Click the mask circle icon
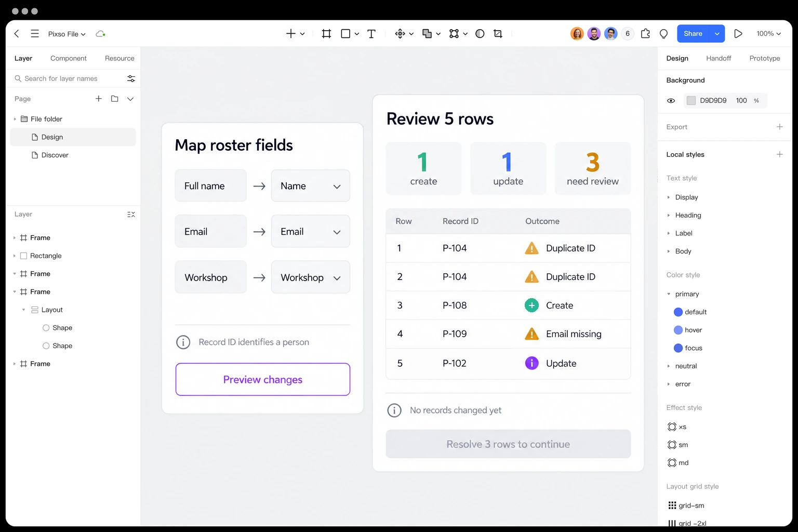Screen dimensions: 798x532 click(480, 34)
